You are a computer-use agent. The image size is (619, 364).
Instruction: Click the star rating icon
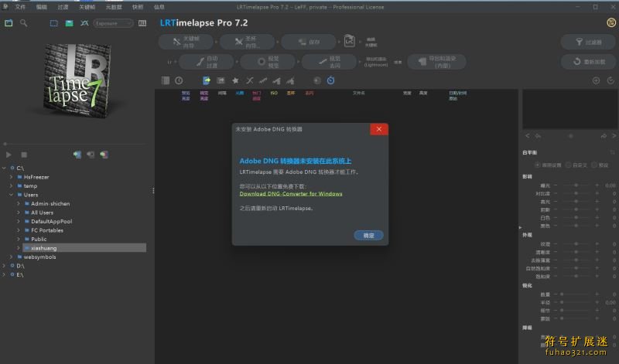point(235,80)
